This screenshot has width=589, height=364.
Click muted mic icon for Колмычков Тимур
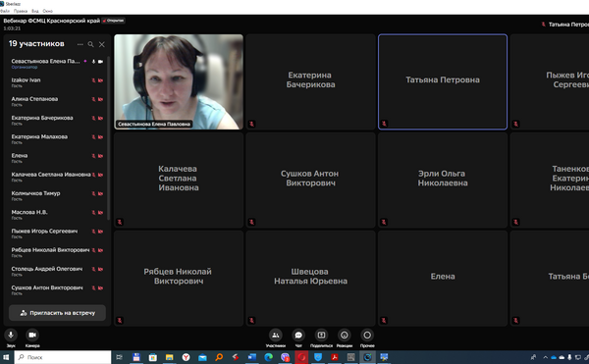pyautogui.click(x=93, y=193)
